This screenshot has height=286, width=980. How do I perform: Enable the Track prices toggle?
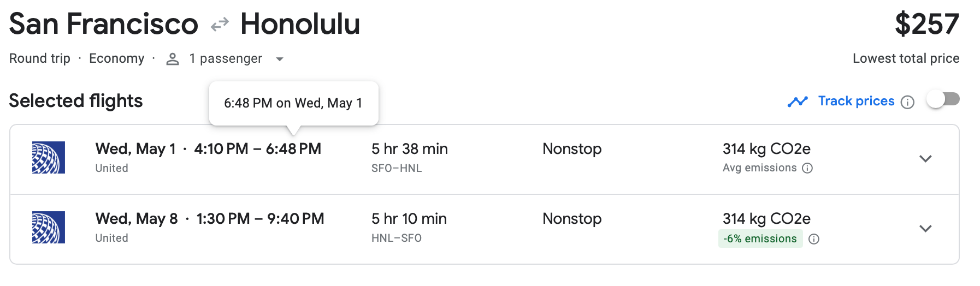pyautogui.click(x=943, y=99)
